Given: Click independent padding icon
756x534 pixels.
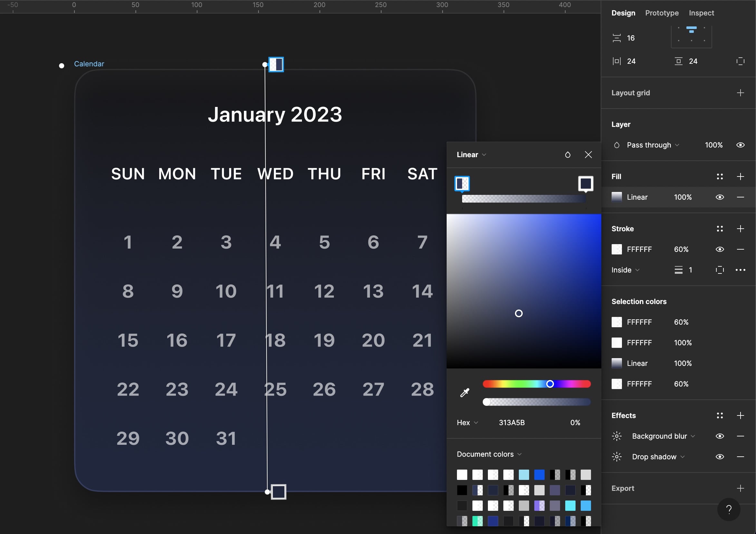Looking at the screenshot, I should [740, 61].
